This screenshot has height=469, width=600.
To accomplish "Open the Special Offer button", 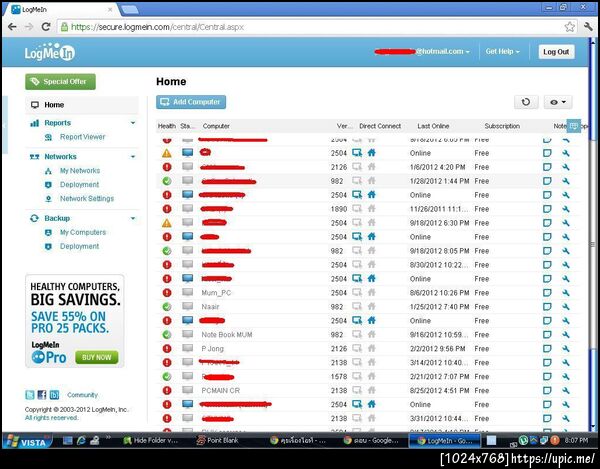I will point(60,81).
